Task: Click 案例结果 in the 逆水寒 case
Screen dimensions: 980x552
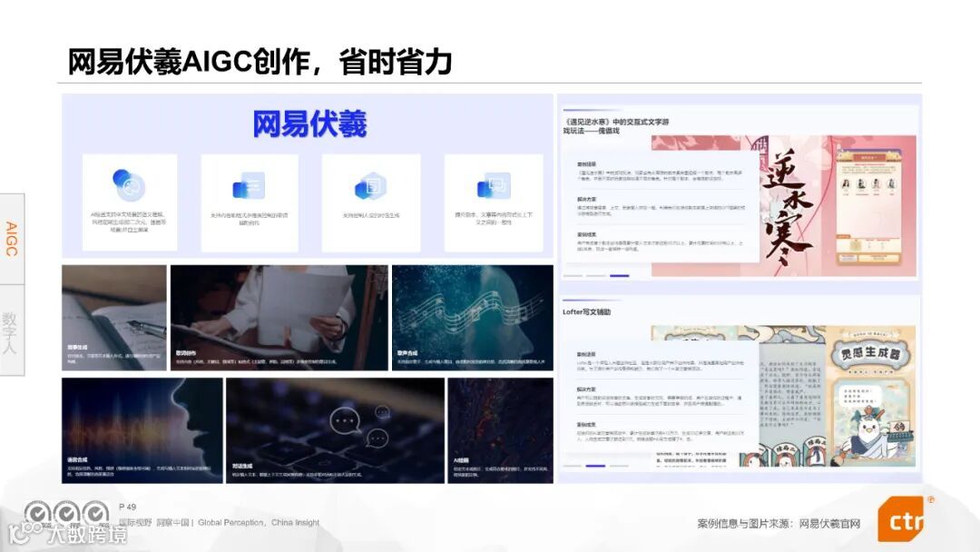Action: coord(586,235)
